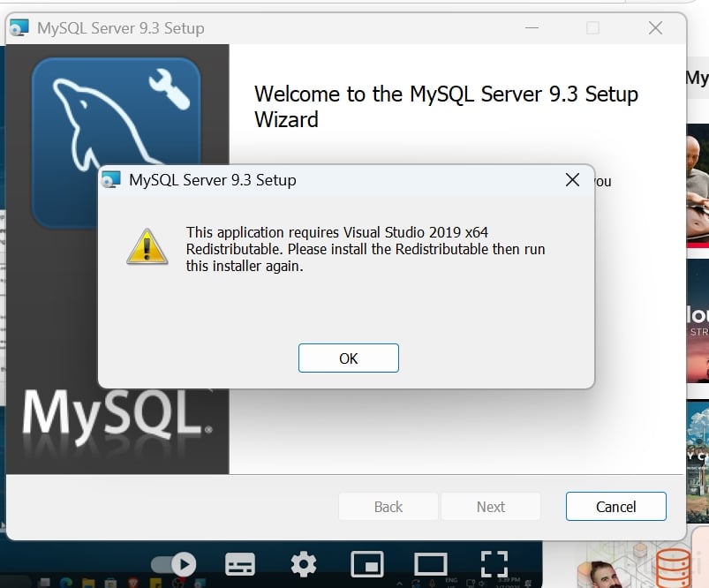
Task: Close the main MySQL Setup wizard window
Action: point(655,28)
